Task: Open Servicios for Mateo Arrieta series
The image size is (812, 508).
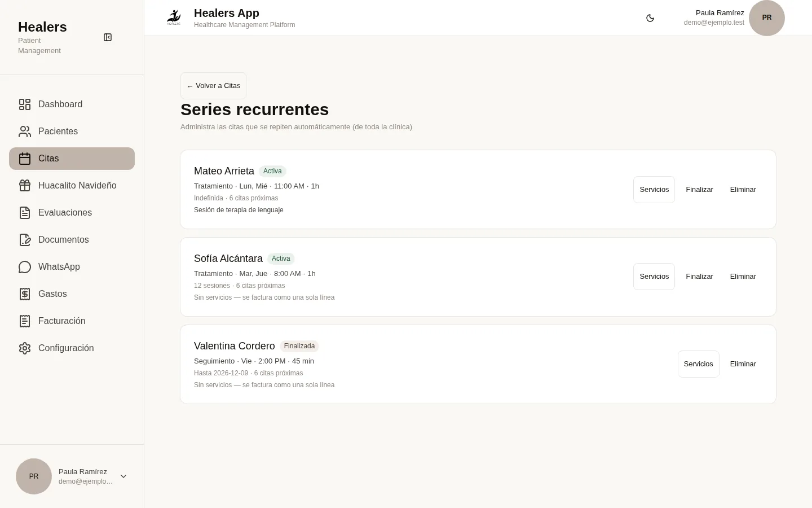Action: tap(654, 190)
